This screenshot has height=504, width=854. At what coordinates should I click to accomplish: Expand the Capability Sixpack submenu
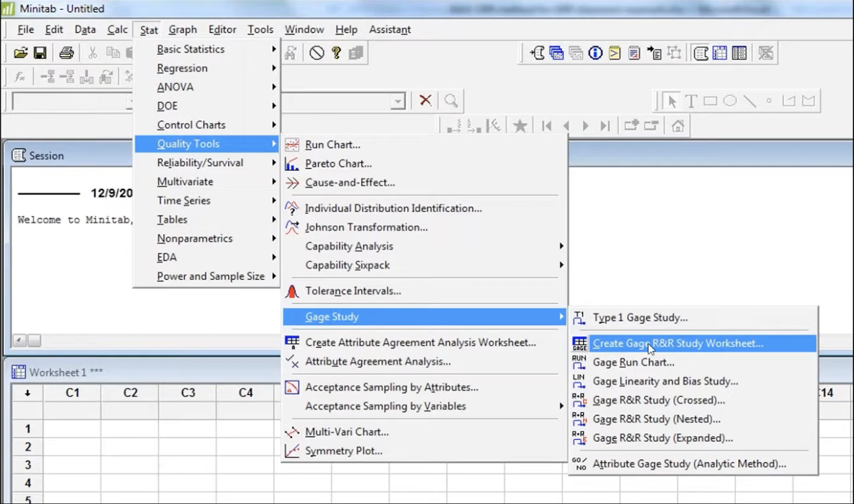click(425, 265)
